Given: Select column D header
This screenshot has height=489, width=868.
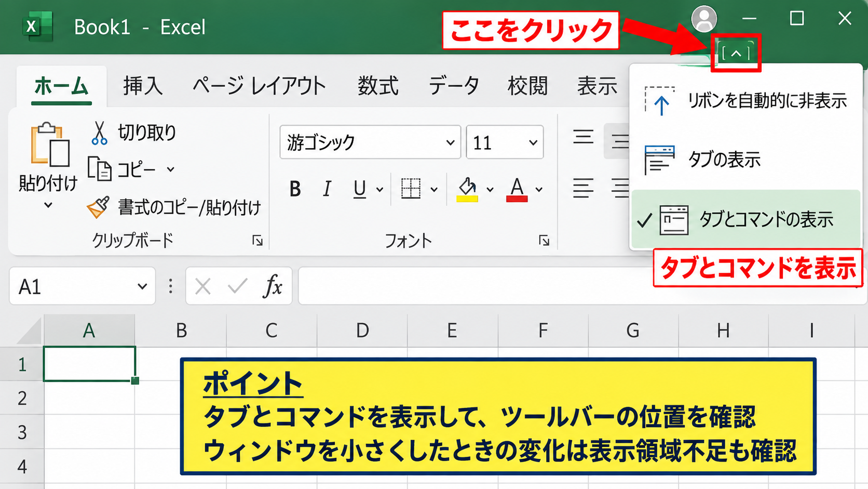Looking at the screenshot, I should pos(362,330).
